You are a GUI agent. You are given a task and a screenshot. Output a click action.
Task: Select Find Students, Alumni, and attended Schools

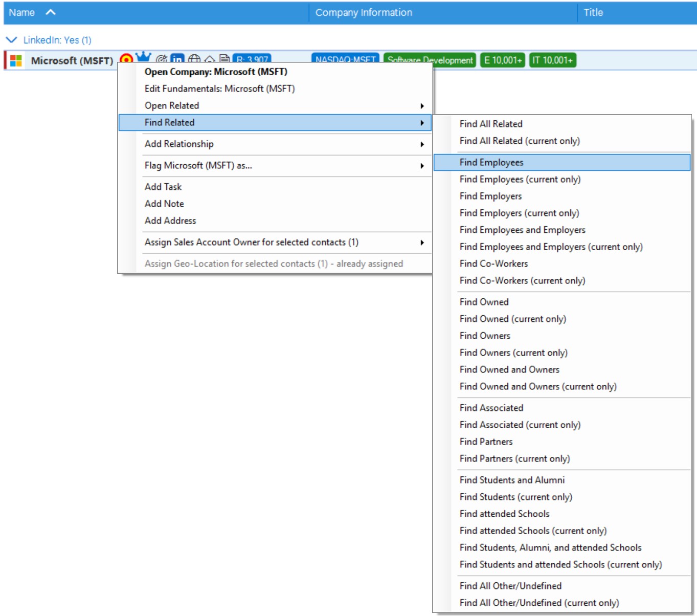(x=562, y=547)
